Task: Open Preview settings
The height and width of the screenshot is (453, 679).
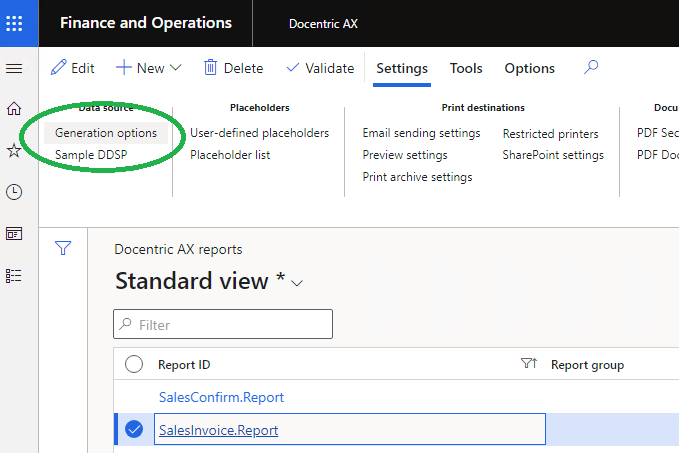Action: [x=405, y=155]
